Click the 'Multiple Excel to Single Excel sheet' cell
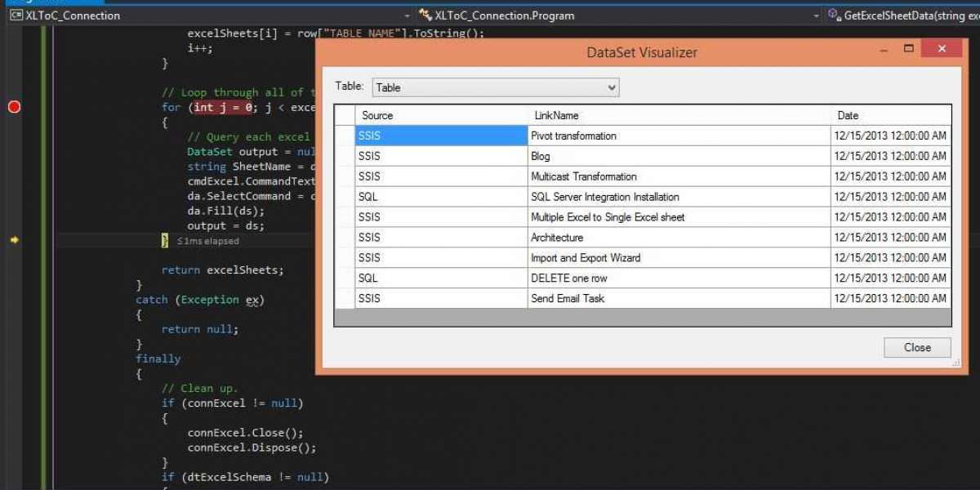Viewport: 980px width, 490px height. click(x=679, y=217)
